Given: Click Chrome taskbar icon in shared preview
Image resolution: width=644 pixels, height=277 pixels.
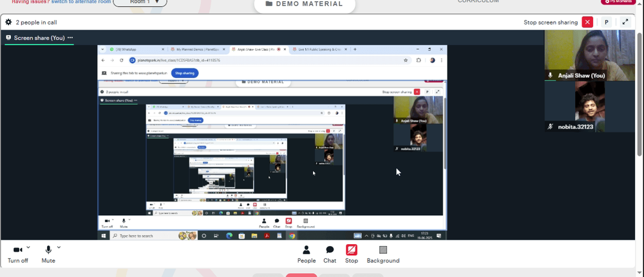Looking at the screenshot, I should point(292,236).
